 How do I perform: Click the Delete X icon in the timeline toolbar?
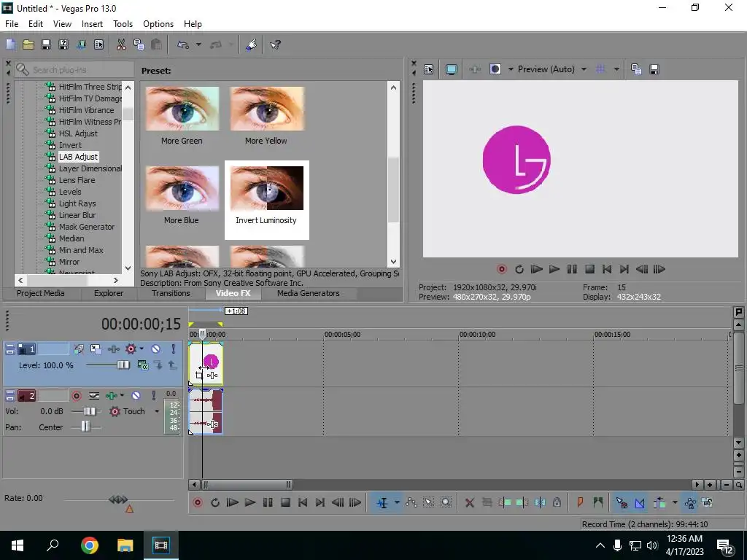(x=469, y=502)
